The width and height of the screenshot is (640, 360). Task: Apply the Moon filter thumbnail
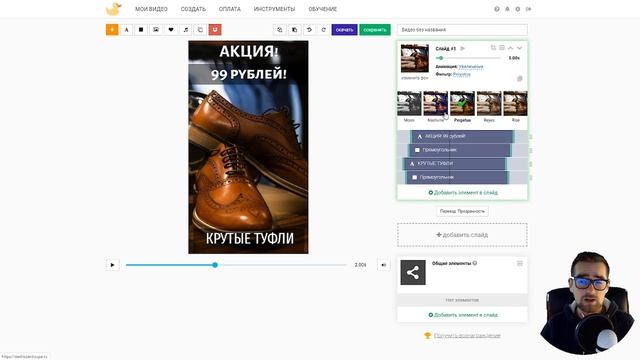point(409,104)
